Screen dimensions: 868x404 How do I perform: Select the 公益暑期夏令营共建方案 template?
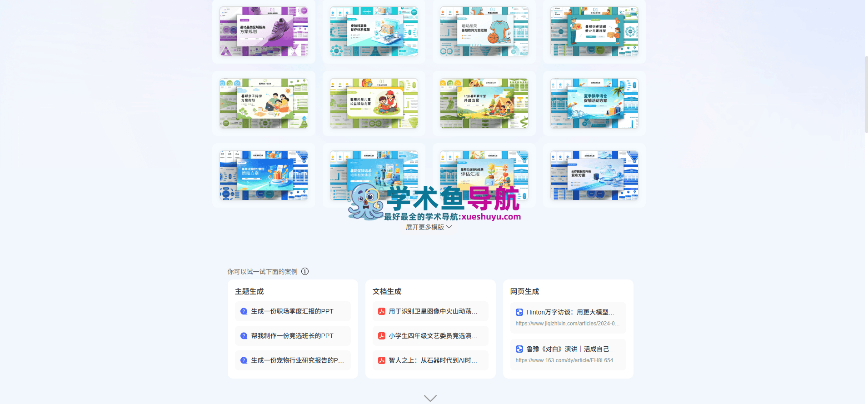coord(484,103)
